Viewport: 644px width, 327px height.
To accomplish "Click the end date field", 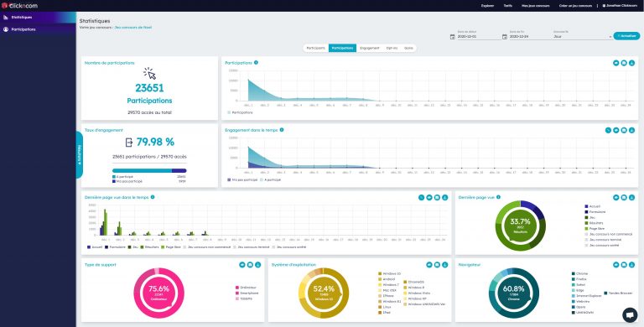I will point(530,37).
